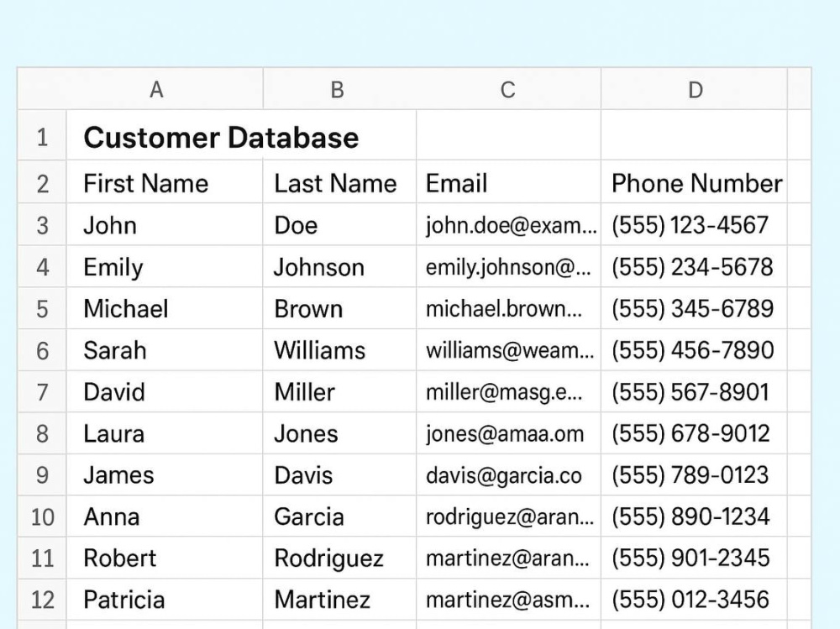
Task: Select the cell containing James
Action: tap(165, 474)
